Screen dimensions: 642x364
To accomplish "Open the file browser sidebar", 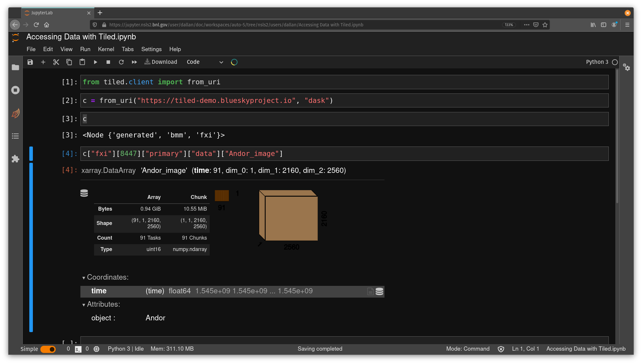I will (15, 67).
